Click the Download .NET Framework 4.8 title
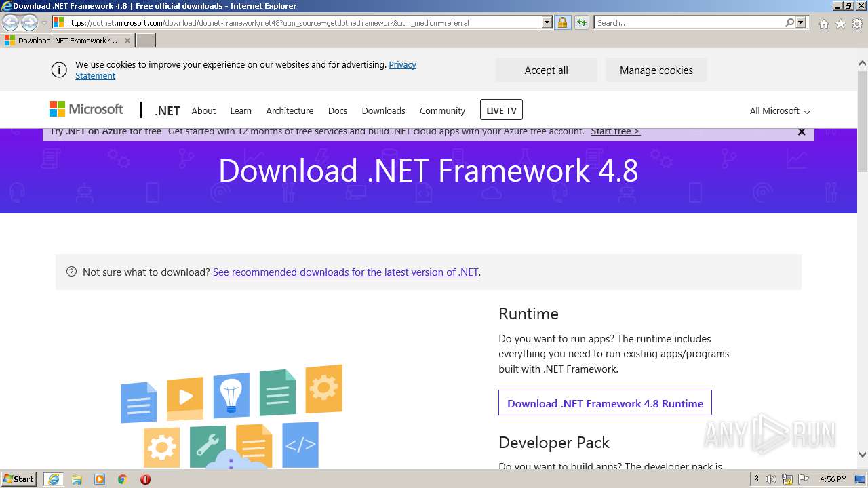The height and width of the screenshot is (488, 868). coord(429,170)
